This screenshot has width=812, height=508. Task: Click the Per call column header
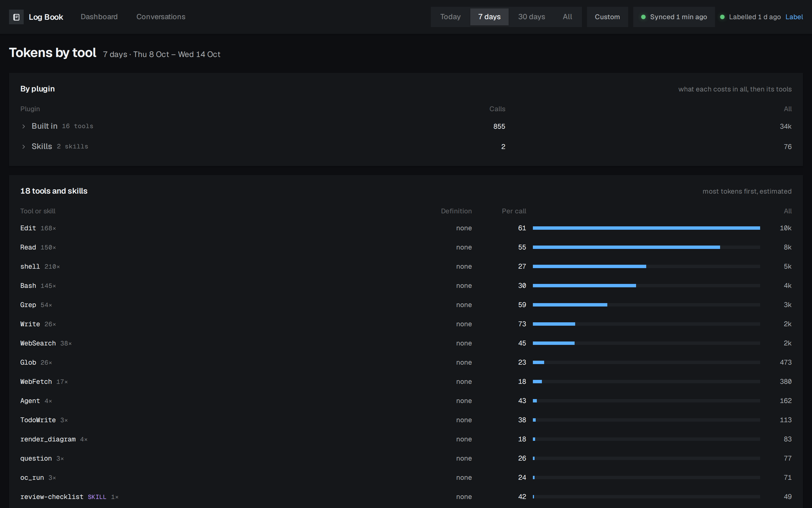tap(514, 211)
